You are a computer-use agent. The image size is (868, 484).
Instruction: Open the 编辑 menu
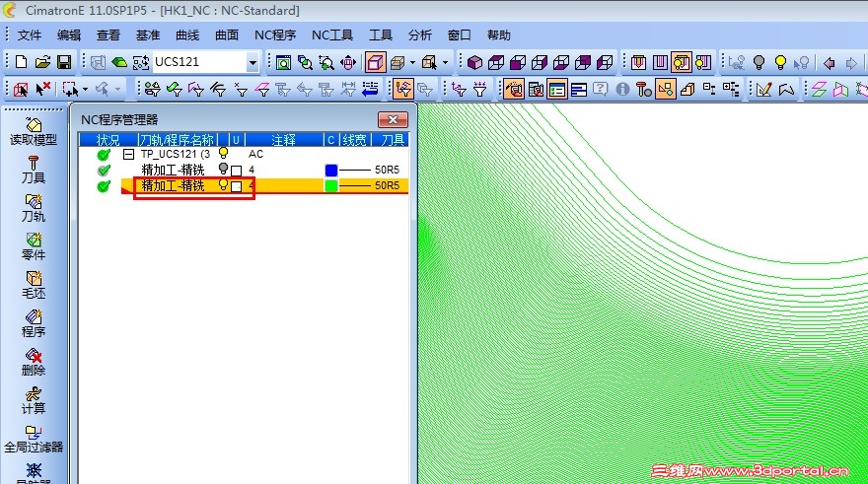[69, 35]
